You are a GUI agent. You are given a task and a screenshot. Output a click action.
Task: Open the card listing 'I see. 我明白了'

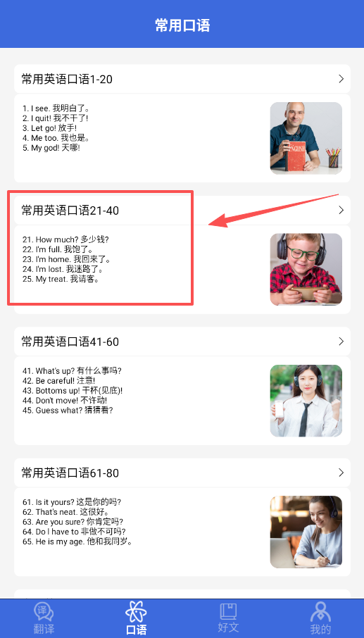(x=182, y=138)
